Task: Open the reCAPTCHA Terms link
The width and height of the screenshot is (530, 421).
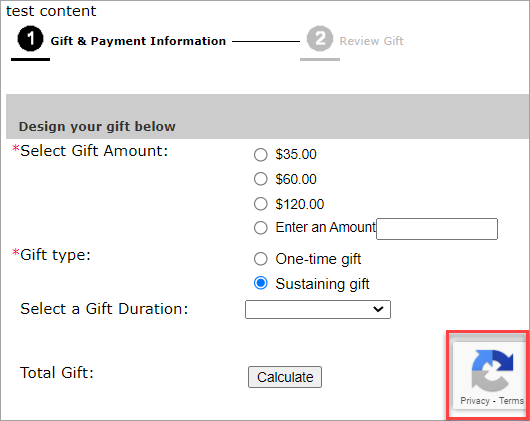Action: [511, 401]
